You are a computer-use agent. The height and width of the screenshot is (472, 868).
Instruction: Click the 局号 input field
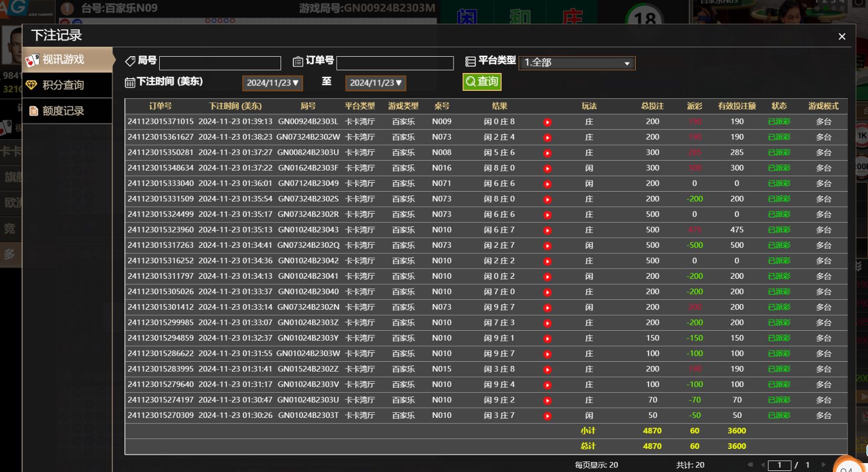point(220,64)
